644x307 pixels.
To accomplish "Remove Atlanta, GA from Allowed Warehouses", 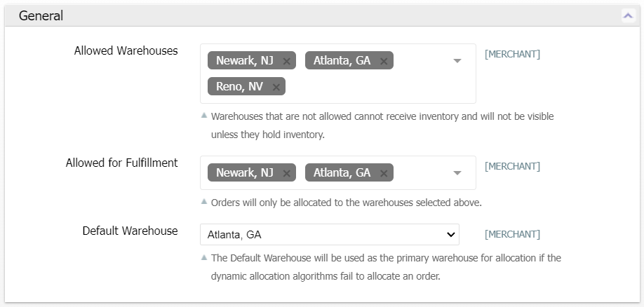I will pyautogui.click(x=384, y=61).
